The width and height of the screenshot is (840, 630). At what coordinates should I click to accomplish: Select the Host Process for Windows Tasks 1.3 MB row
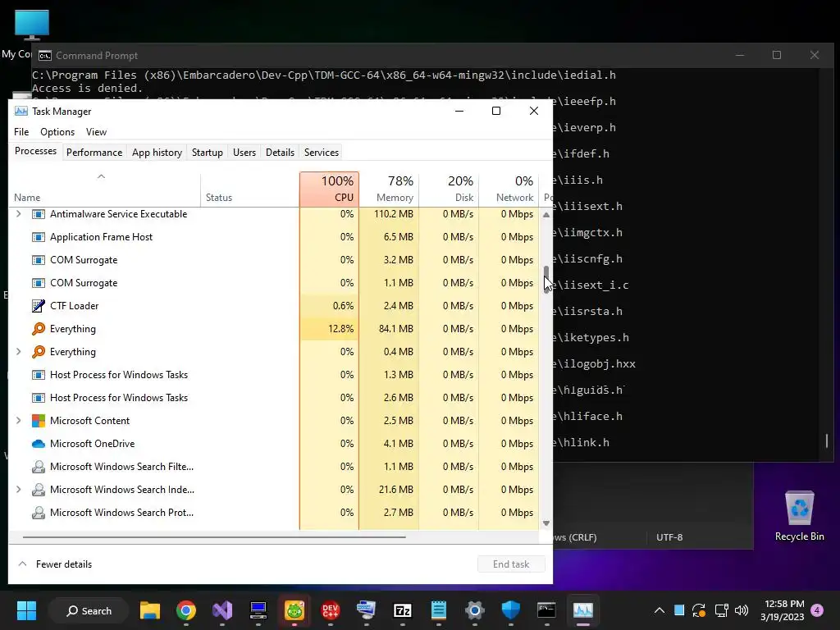[274, 375]
